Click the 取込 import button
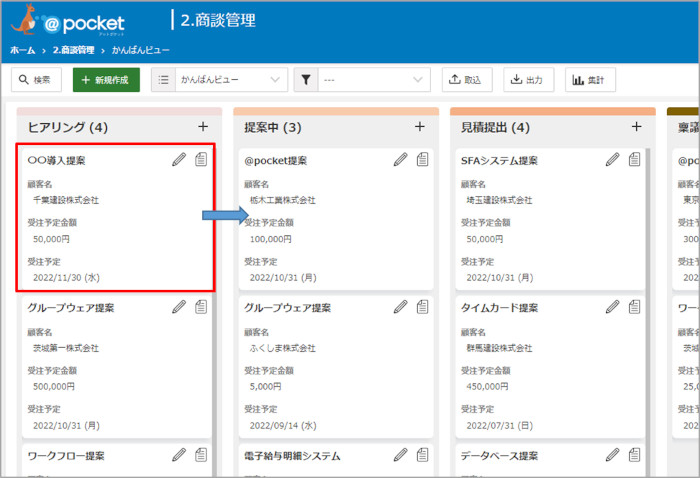Viewport: 700px width, 478px height. point(467,80)
